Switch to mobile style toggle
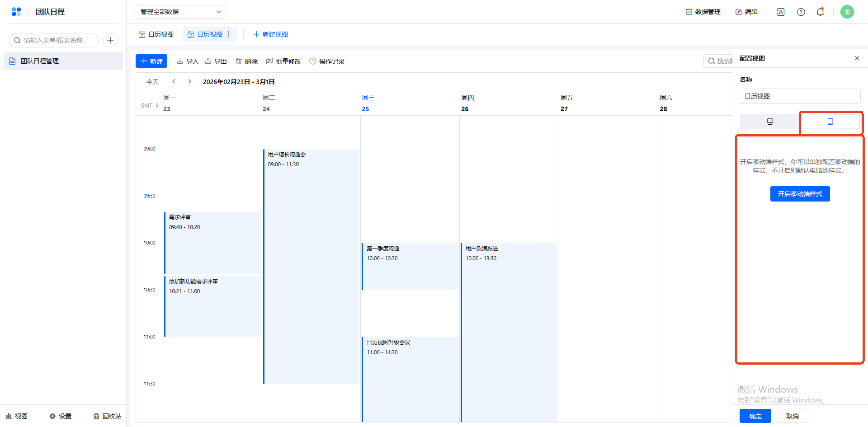 (830, 122)
